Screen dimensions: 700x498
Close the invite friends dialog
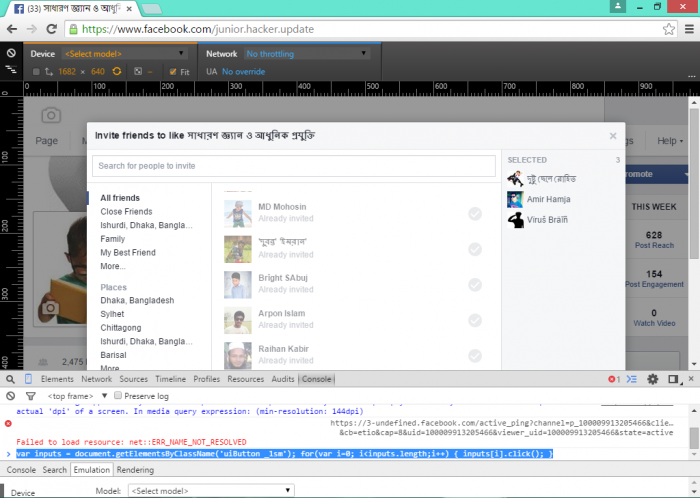click(613, 136)
